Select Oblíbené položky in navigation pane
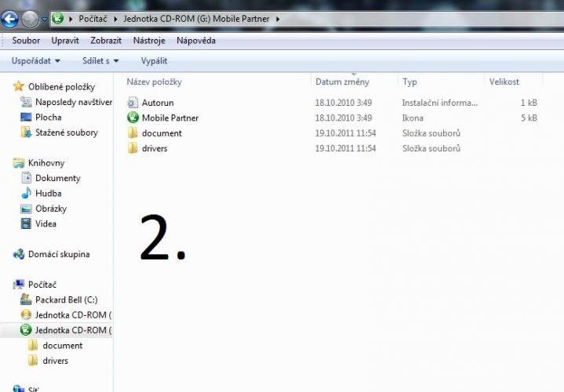Image resolution: width=564 pixels, height=392 pixels. point(61,87)
